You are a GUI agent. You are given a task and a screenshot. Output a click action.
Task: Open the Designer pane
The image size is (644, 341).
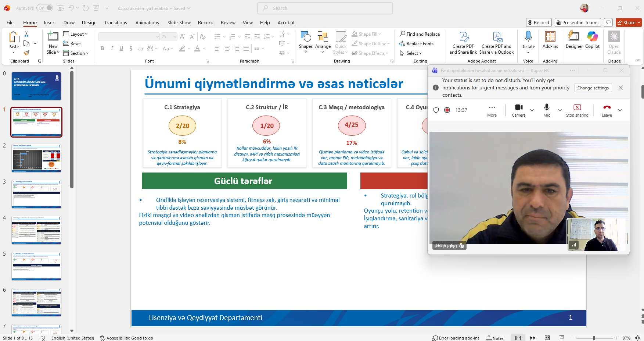(574, 40)
